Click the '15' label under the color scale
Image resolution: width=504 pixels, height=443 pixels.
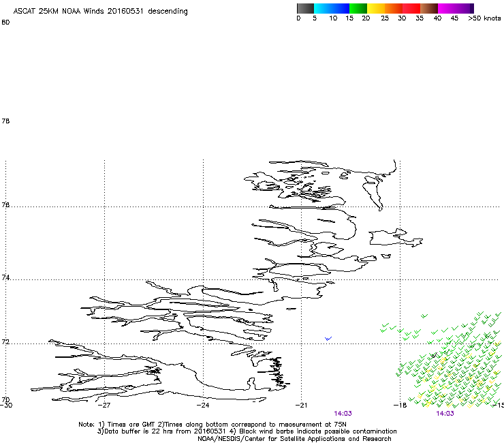click(x=349, y=18)
